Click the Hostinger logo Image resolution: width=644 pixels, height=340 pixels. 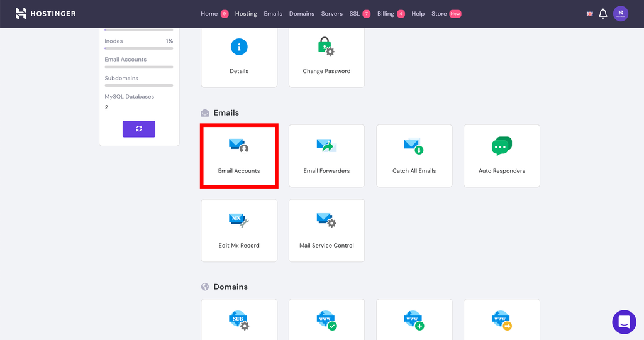(45, 14)
